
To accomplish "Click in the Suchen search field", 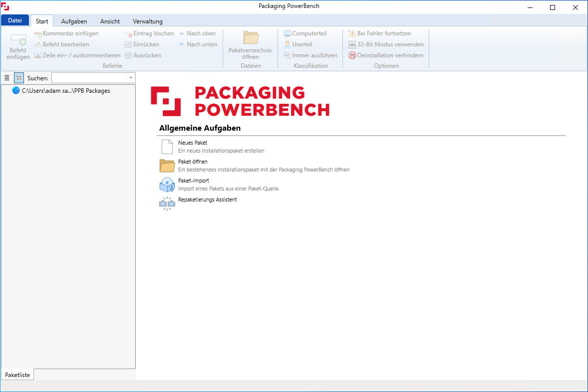I will 89,78.
